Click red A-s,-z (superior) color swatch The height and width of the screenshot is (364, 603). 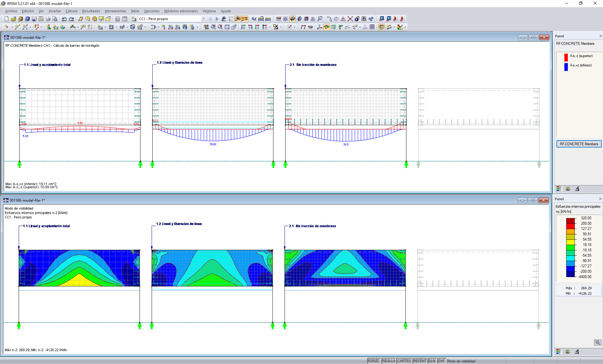click(566, 57)
